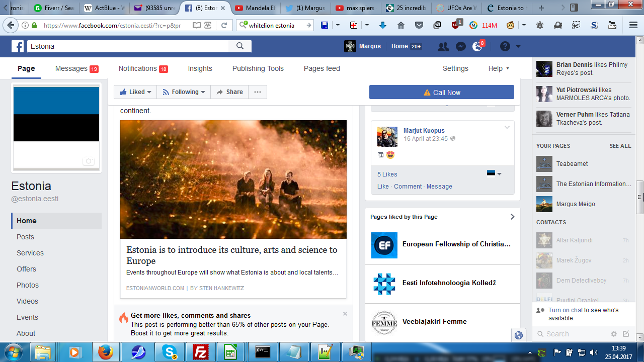Open the Firefox hamburger menu
The width and height of the screenshot is (644, 362).
click(x=633, y=25)
